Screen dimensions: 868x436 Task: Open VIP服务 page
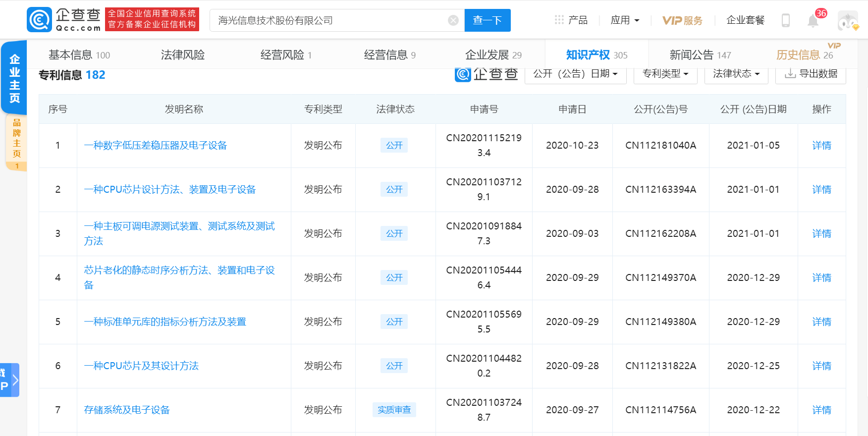tap(682, 20)
